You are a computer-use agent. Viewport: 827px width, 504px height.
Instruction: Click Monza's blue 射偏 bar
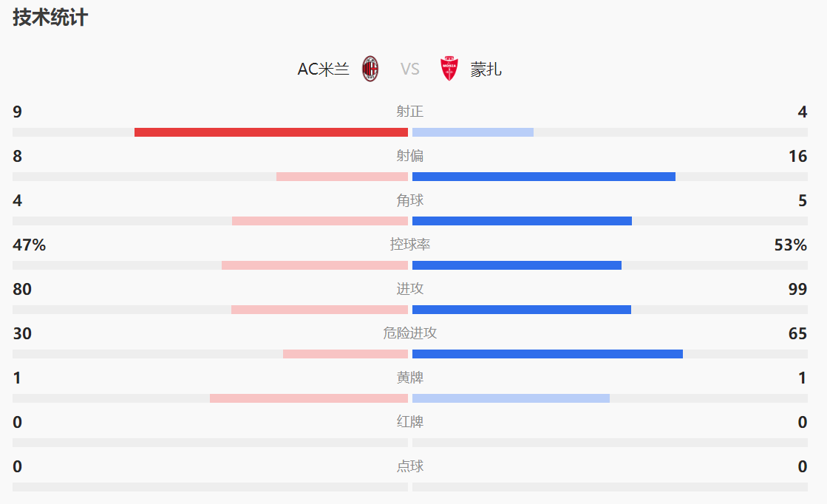(544, 177)
